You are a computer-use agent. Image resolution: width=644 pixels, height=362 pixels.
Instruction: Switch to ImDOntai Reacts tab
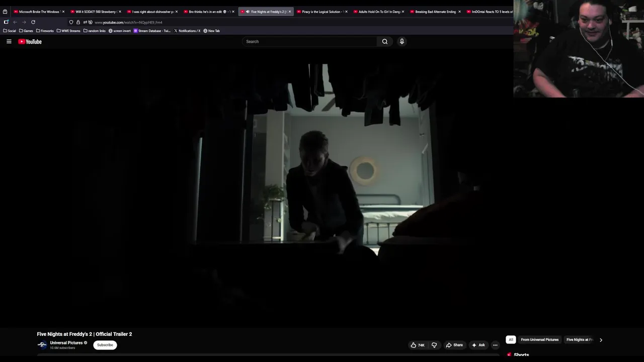coord(489,12)
